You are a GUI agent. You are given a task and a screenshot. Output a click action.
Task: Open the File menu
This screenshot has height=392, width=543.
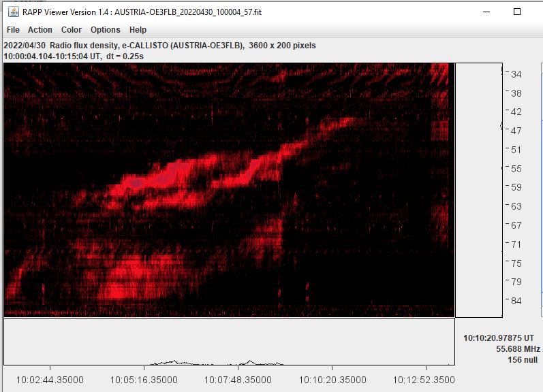click(13, 30)
